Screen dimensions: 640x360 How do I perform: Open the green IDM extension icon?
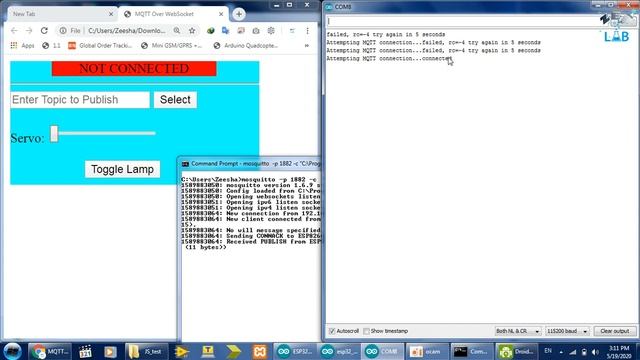pos(211,31)
